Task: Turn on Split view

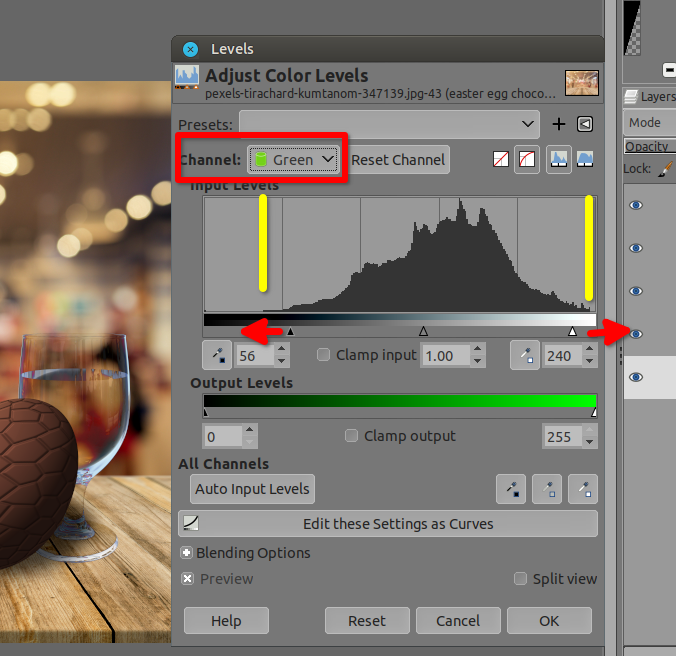Action: point(520,579)
